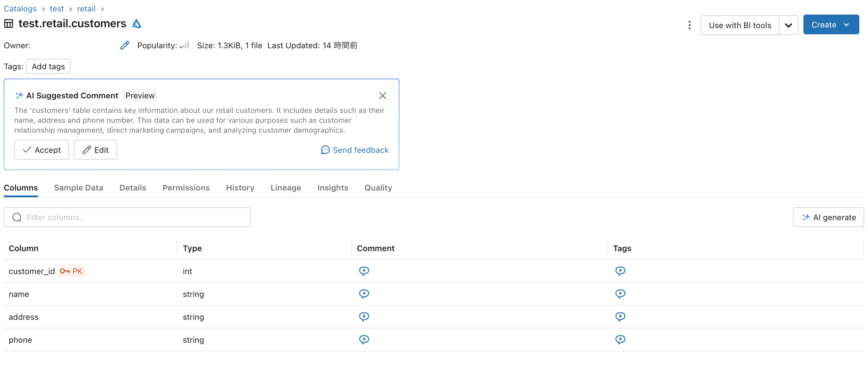Click Send feedback link
868x373 pixels.
355,150
